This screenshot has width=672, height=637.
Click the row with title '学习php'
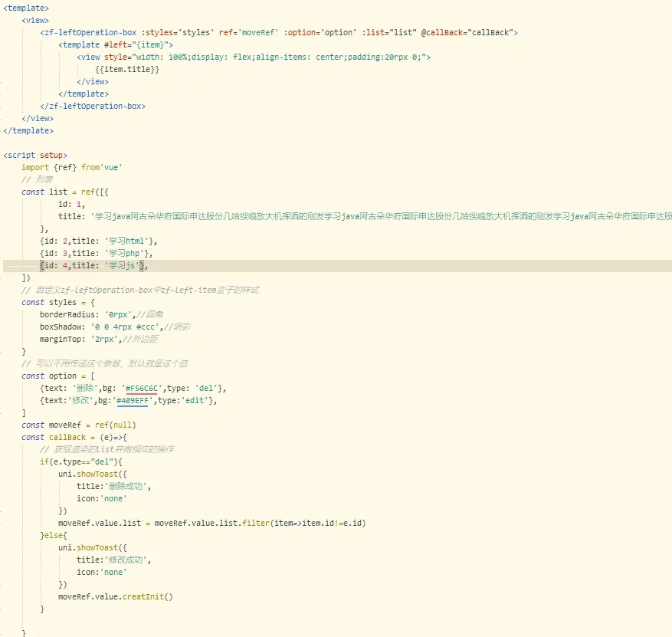click(x=97, y=253)
